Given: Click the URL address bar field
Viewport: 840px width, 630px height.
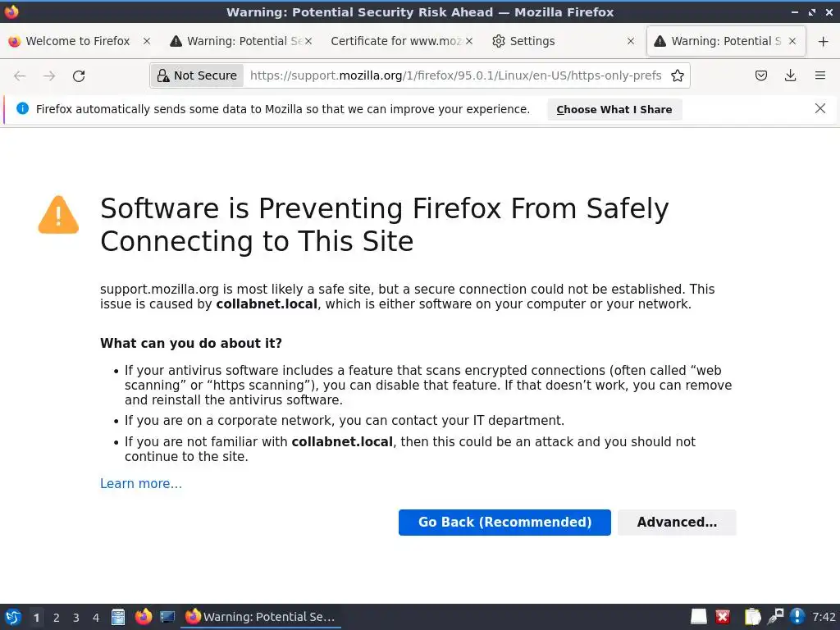Looking at the screenshot, I should click(x=455, y=75).
